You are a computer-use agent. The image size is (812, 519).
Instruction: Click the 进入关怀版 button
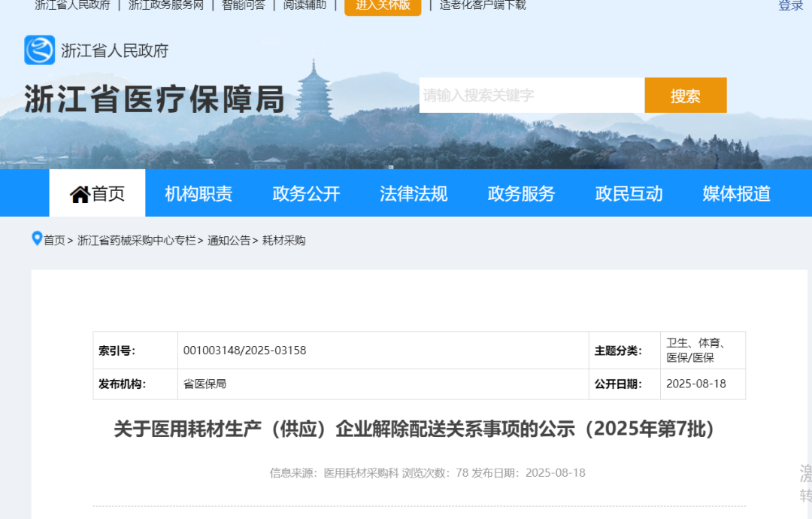point(383,5)
